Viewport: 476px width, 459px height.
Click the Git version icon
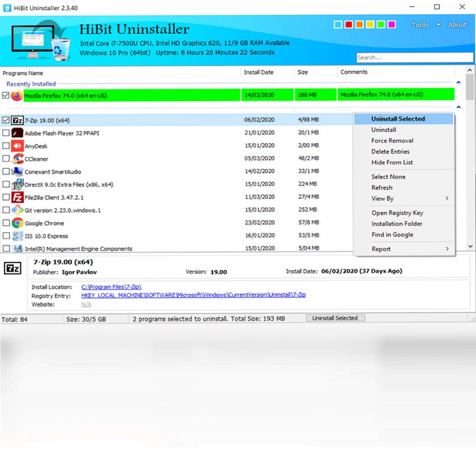click(x=17, y=210)
